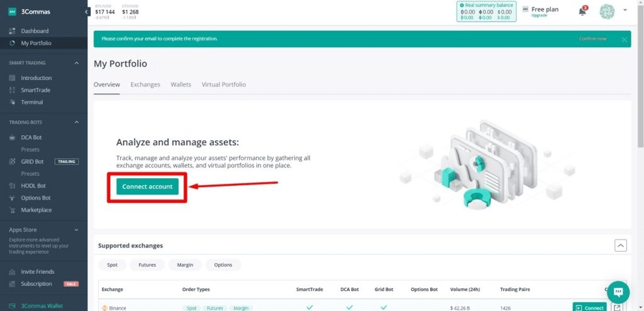Click the Confirm now link
Screen dimensions: 644x311
592,38
